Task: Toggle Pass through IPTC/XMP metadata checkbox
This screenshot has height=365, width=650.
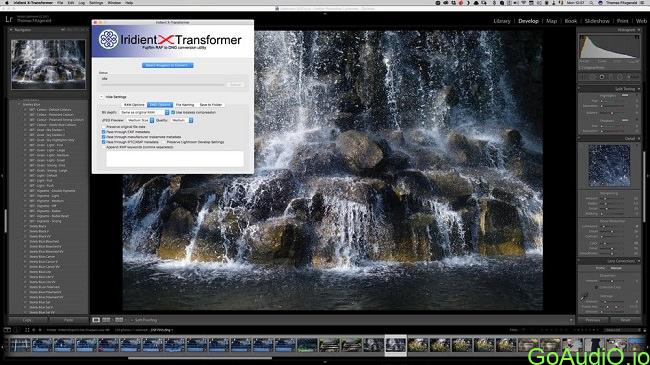Action: pos(104,142)
